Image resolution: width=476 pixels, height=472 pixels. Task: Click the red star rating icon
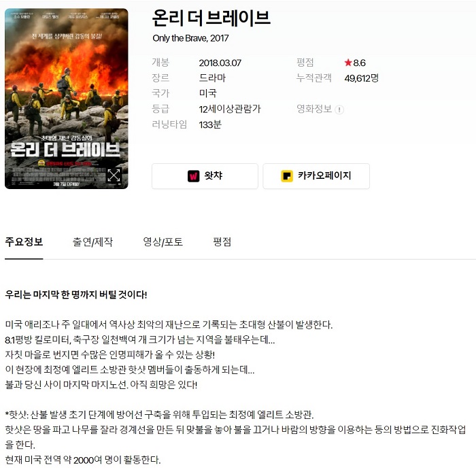tap(348, 63)
